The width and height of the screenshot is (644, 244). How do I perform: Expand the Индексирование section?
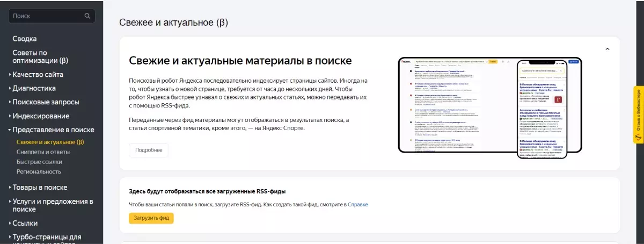41,116
